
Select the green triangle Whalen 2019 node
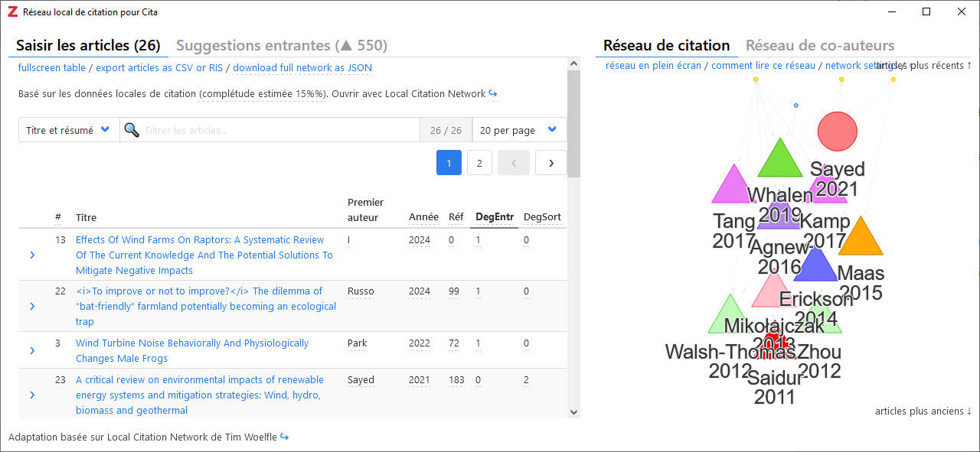(779, 161)
